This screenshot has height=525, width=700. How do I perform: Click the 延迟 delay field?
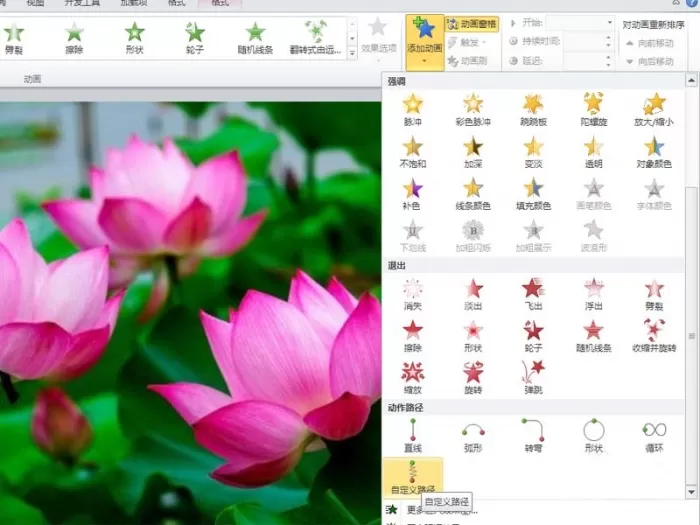(584, 61)
